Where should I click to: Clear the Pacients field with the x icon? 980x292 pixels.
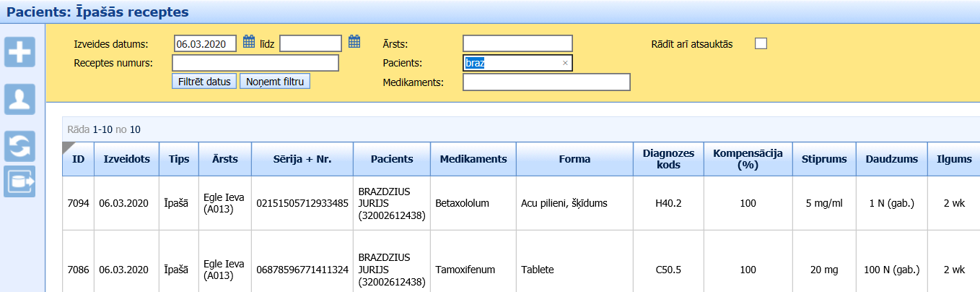[x=565, y=64]
